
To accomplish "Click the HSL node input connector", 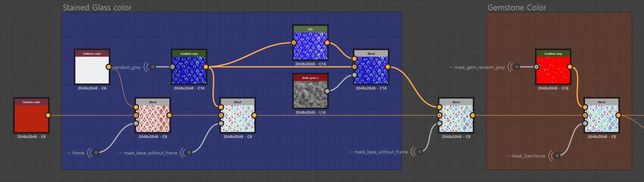I will tap(294, 42).
